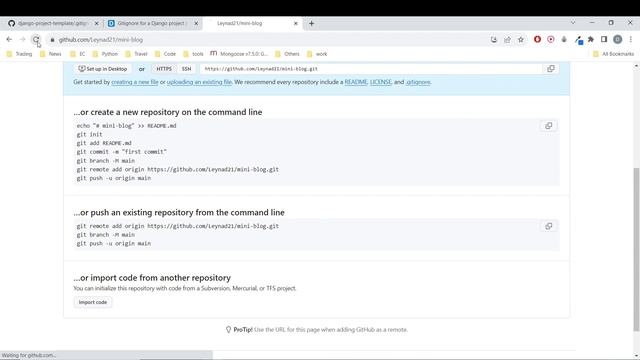This screenshot has width=640, height=360.
Task: Select the Leynad21/mini-blog tab
Action: [x=252, y=23]
